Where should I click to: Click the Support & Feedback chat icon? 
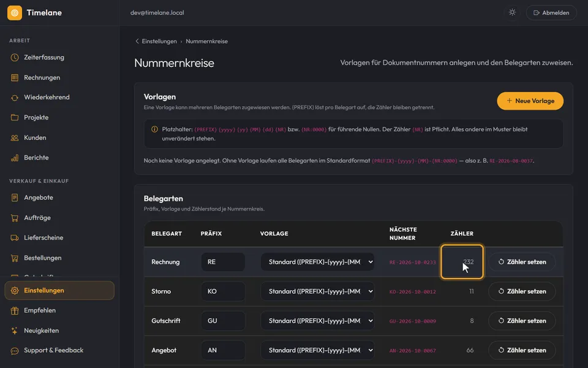15,351
